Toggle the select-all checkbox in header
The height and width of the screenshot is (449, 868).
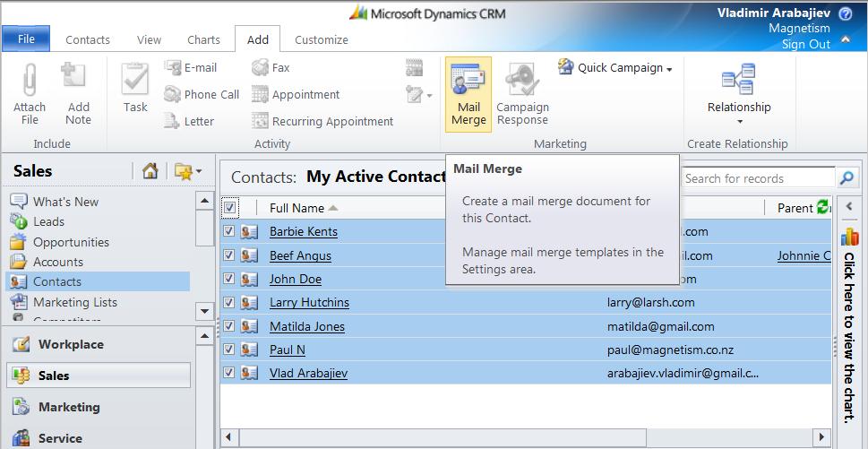[x=229, y=208]
